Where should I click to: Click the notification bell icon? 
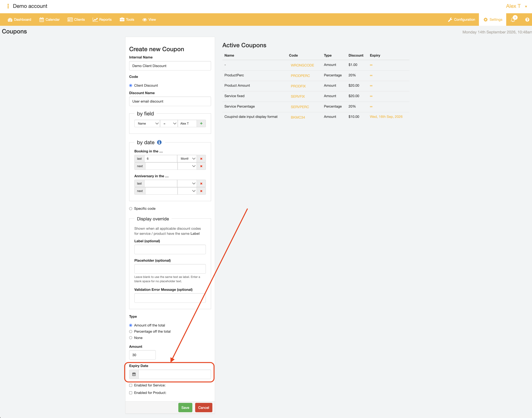click(513, 19)
